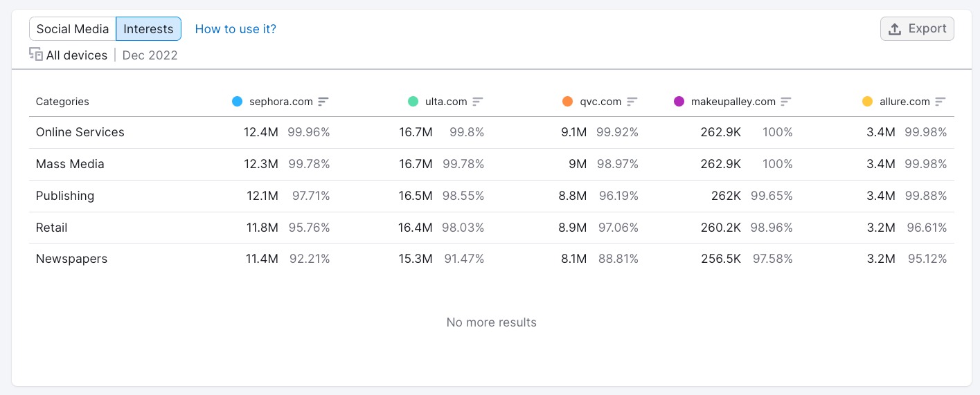This screenshot has height=395, width=980.
Task: Click makeupalley.com 97.58% Newspapers percentage
Action: (x=772, y=259)
